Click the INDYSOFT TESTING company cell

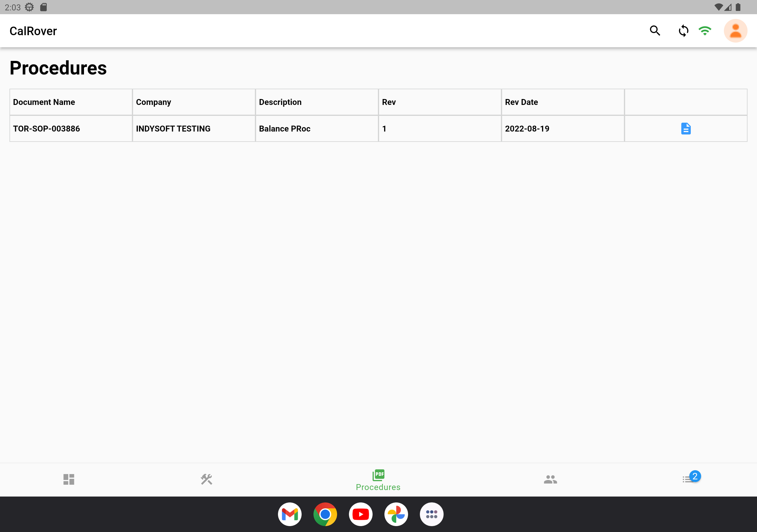click(x=173, y=129)
